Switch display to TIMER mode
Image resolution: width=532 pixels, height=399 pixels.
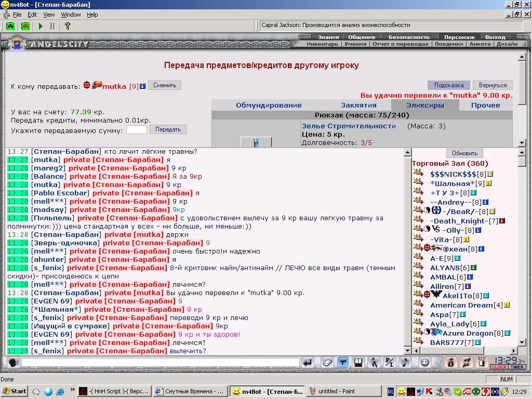[x=517, y=367]
